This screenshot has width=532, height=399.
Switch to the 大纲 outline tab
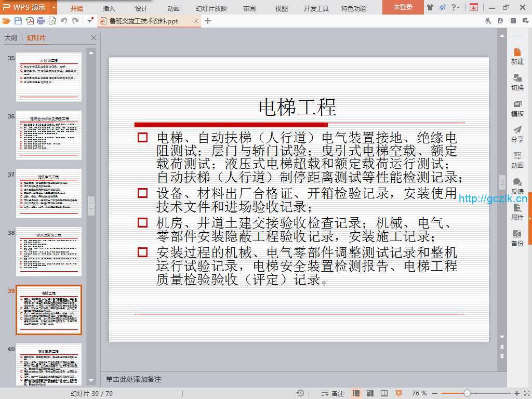pos(11,38)
